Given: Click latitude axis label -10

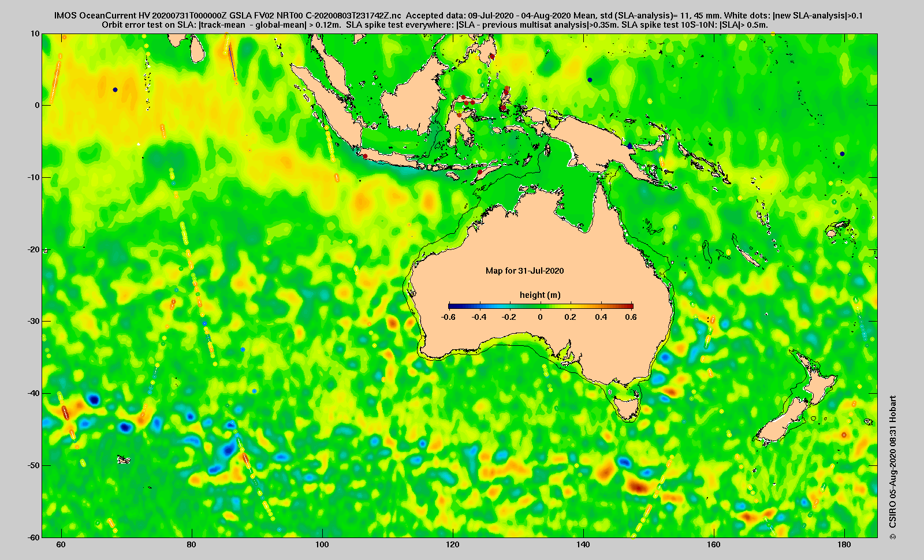Looking at the screenshot, I should 33,177.
